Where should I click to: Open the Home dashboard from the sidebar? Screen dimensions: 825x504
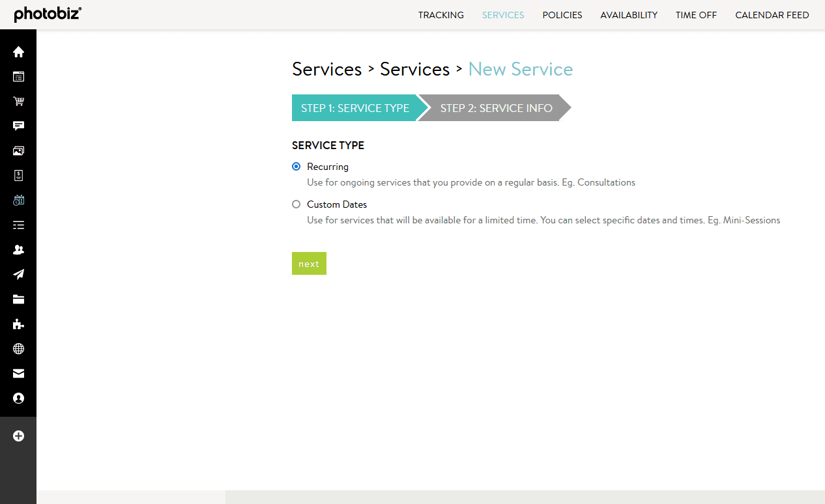pos(18,51)
